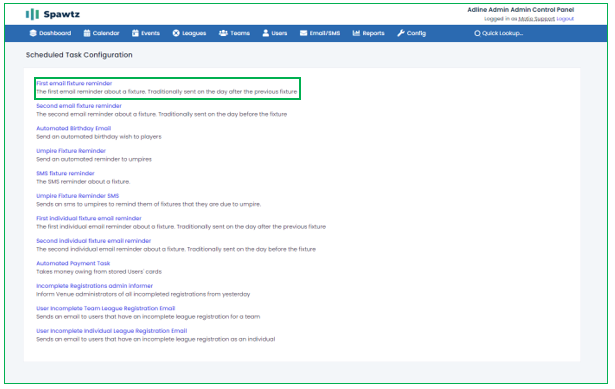Click the Email/SMS envelope icon
This screenshot has height=389, width=615.
pos(304,33)
